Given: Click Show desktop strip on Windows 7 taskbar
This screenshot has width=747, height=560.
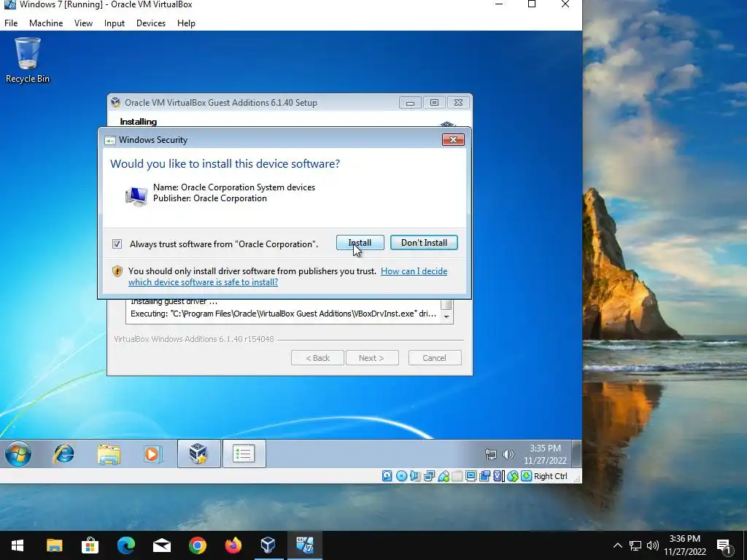Looking at the screenshot, I should click(576, 454).
